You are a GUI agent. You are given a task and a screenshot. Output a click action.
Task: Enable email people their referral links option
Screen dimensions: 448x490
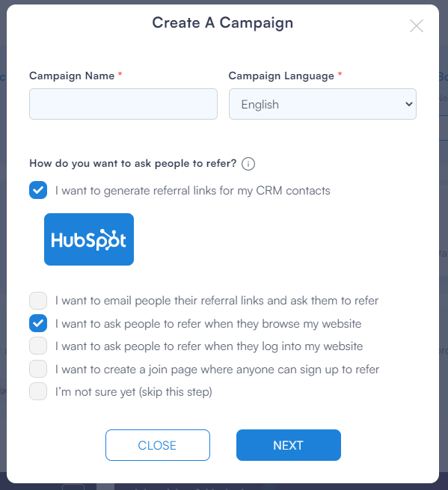click(x=38, y=301)
